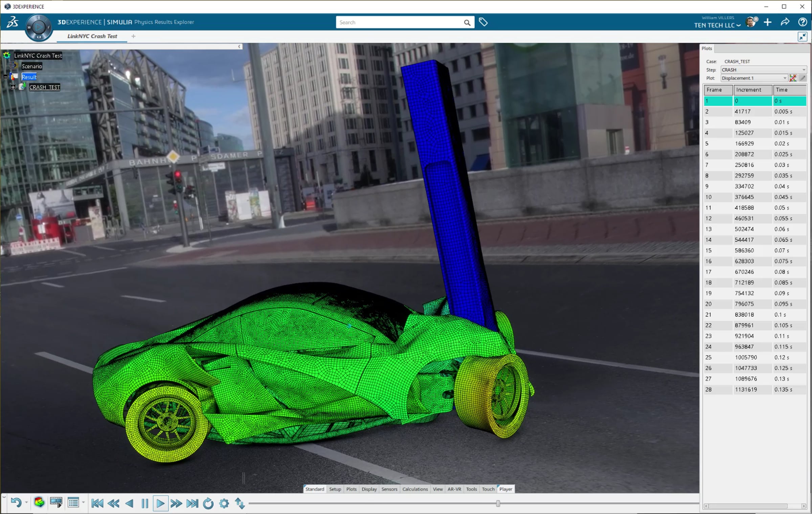The height and width of the screenshot is (514, 812).
Task: Pause the animation playback
Action: point(145,504)
